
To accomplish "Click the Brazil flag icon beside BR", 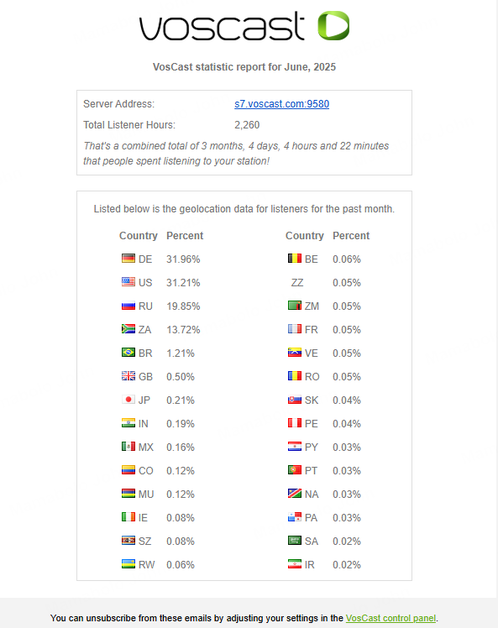I will pos(128,352).
